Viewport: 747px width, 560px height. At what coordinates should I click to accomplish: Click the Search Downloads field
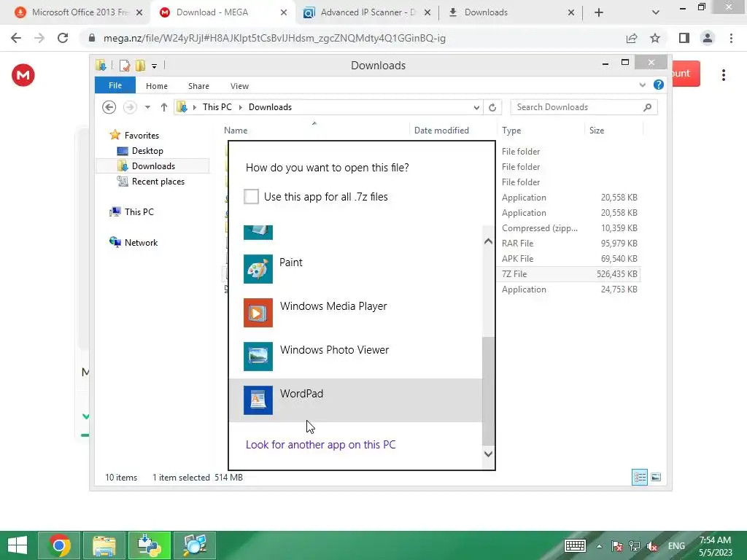tap(584, 107)
